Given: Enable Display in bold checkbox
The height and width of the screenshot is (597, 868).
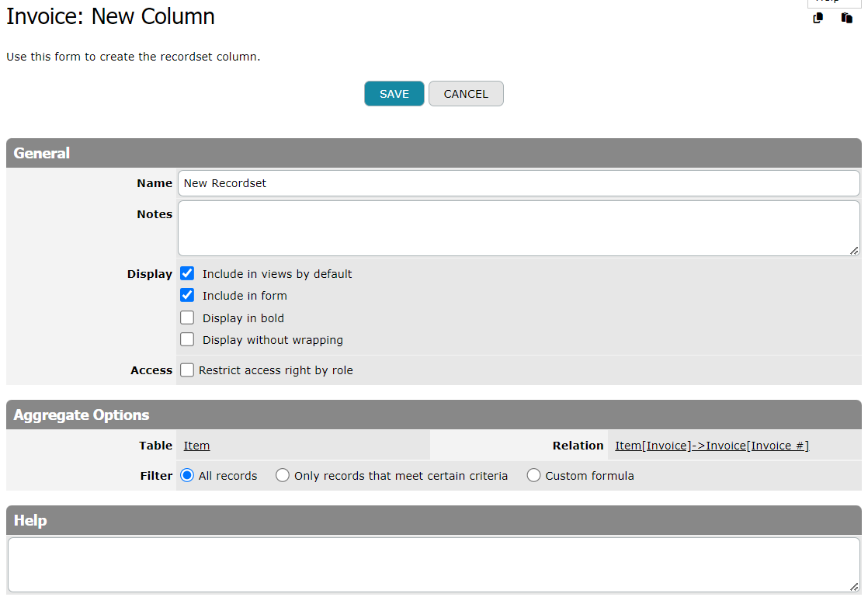Looking at the screenshot, I should (x=187, y=318).
